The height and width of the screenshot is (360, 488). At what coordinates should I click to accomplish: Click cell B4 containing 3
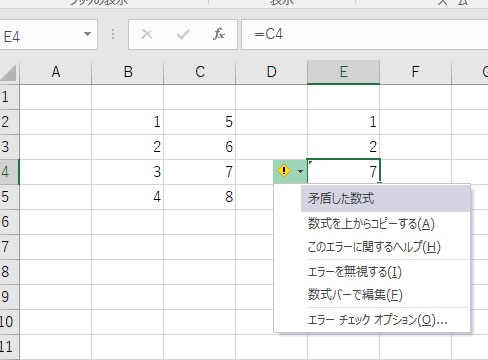click(x=128, y=172)
